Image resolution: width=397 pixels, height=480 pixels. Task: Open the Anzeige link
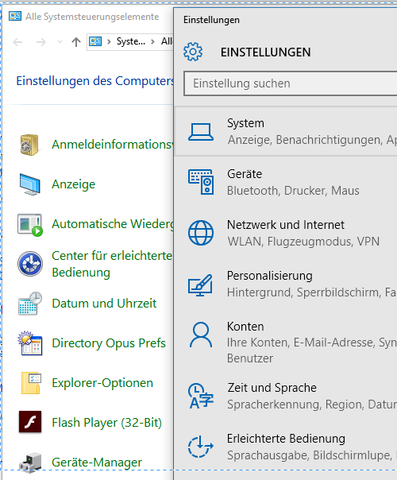click(x=73, y=184)
